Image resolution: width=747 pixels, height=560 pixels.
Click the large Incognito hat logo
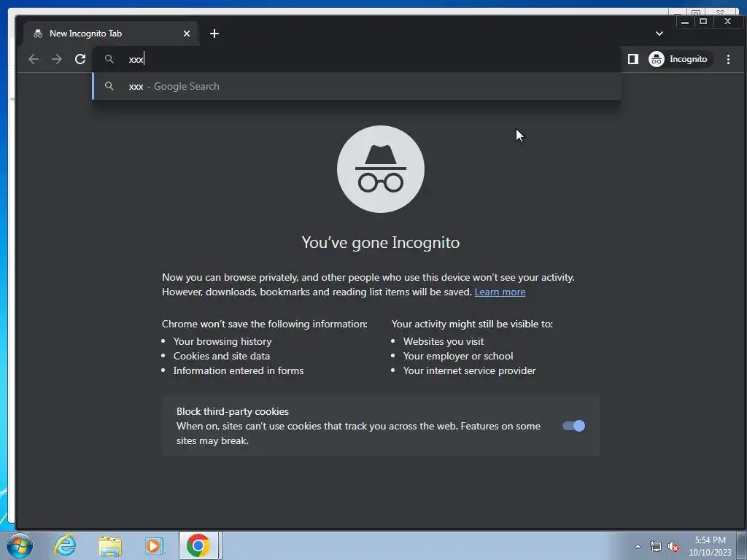point(381,169)
